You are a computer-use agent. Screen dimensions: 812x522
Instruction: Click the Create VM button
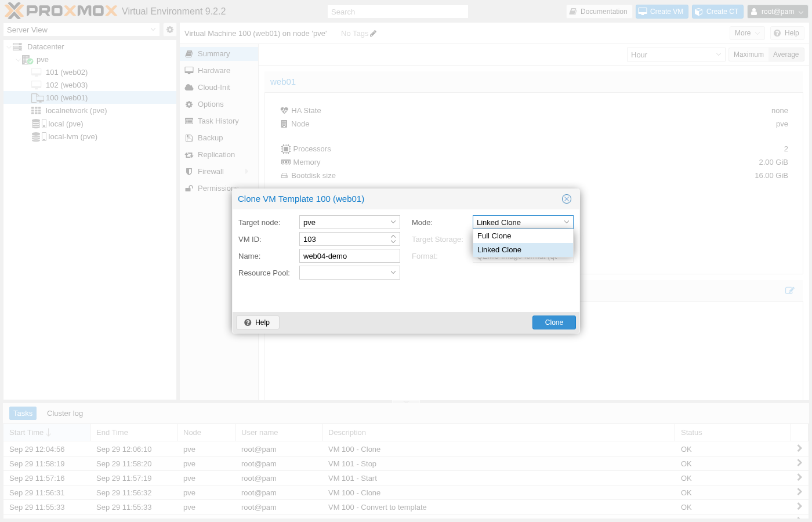click(x=662, y=12)
